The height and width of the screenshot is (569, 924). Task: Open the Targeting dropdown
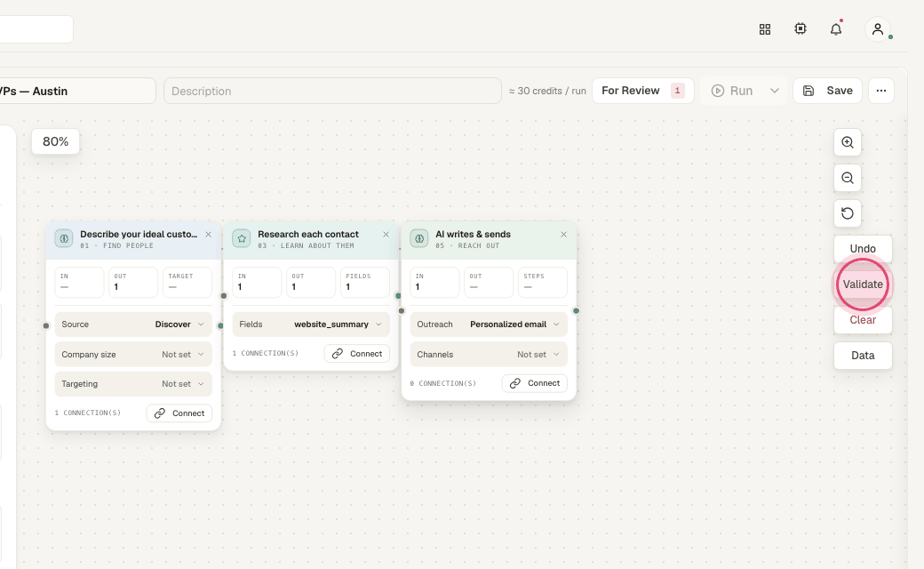pyautogui.click(x=133, y=384)
